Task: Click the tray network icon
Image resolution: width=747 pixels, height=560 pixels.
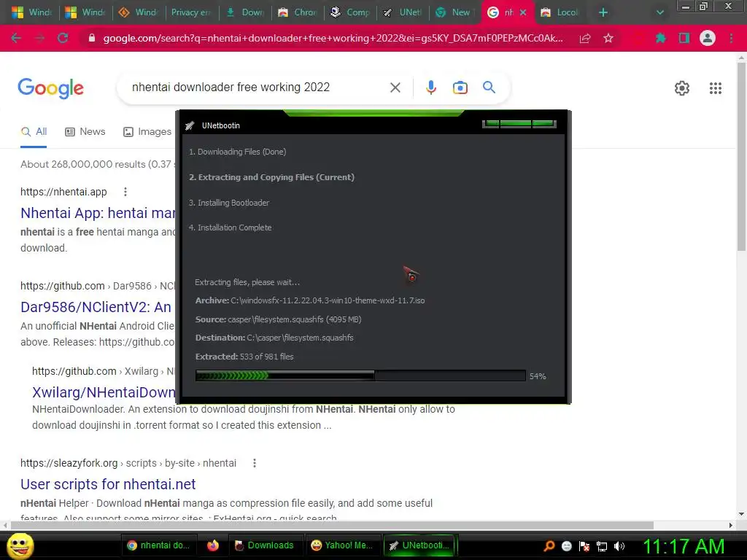Action: [x=602, y=546]
